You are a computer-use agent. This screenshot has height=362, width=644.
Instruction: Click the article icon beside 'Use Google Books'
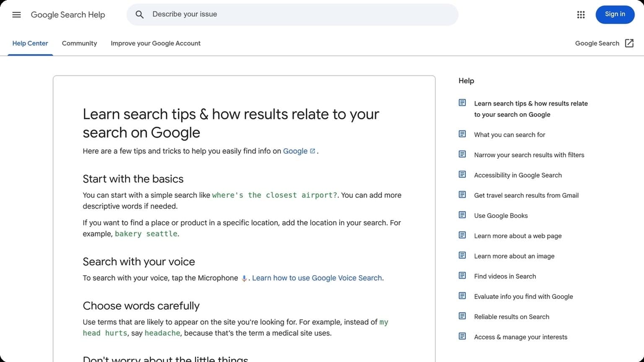tap(462, 215)
